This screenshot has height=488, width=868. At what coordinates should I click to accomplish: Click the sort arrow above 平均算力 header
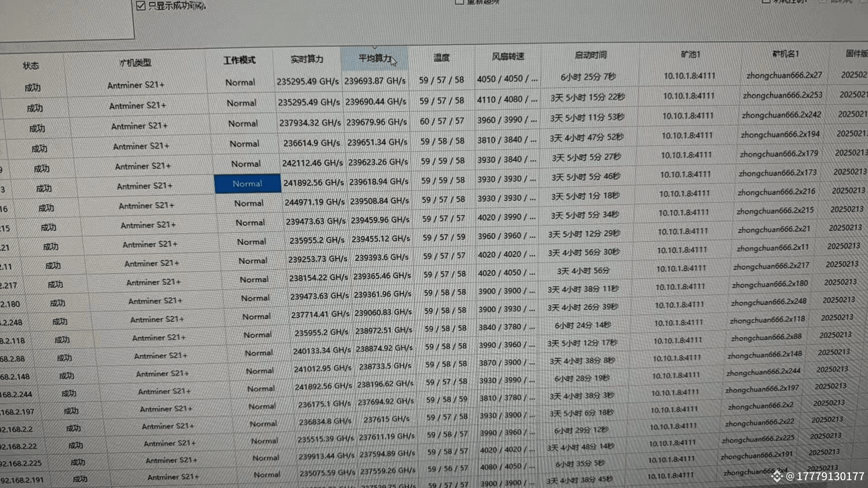point(374,48)
